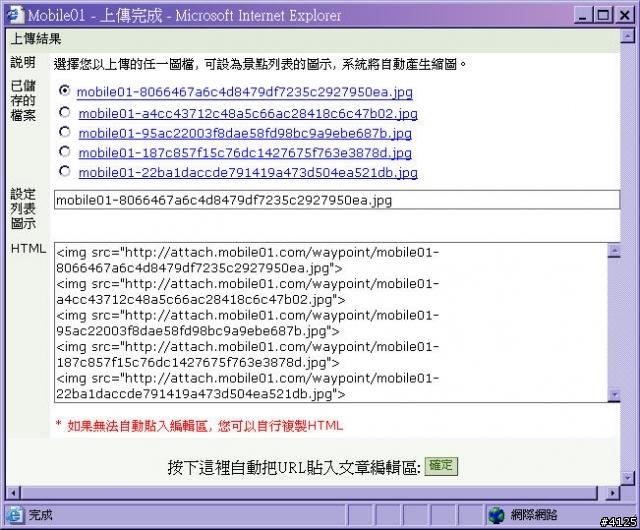Click horizontal scrollbar right arrow
Image resolution: width=640 pixels, height=530 pixels.
[612, 493]
